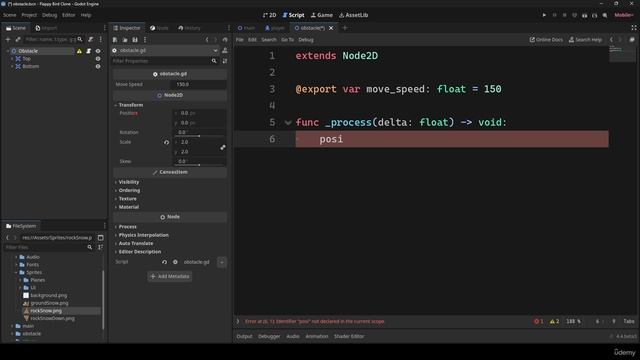Save the current resource in Inspector
The height and width of the screenshot is (360, 640).
click(135, 40)
